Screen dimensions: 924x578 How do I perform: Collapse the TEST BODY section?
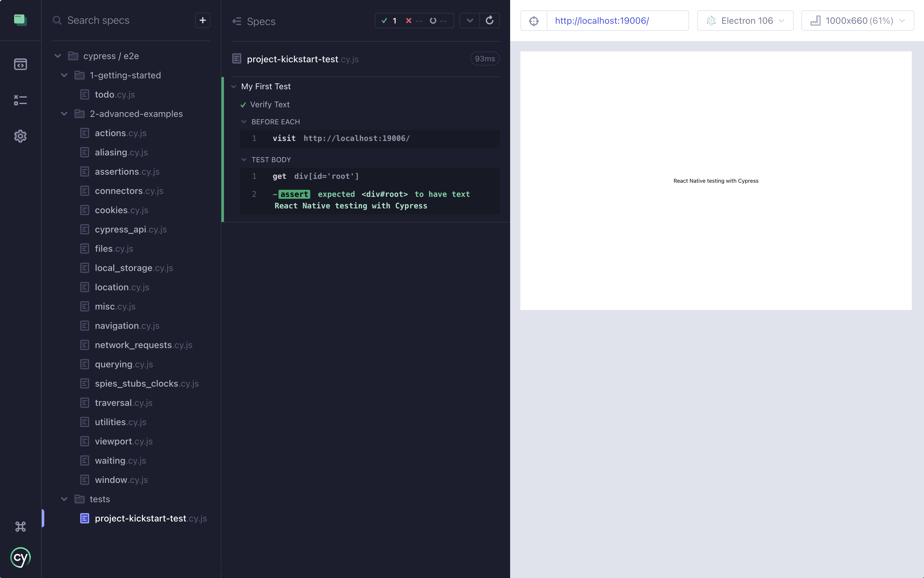(244, 160)
